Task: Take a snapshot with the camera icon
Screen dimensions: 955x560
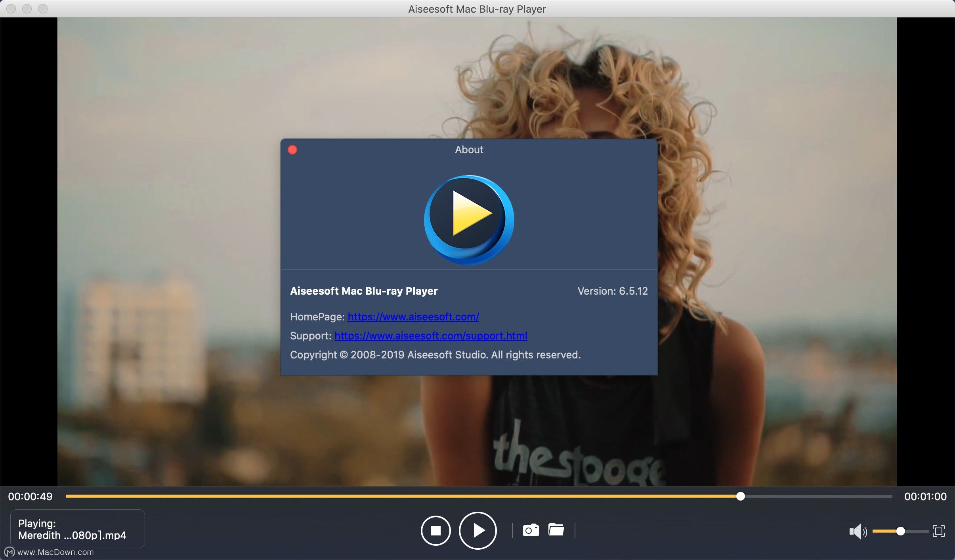Action: tap(531, 530)
